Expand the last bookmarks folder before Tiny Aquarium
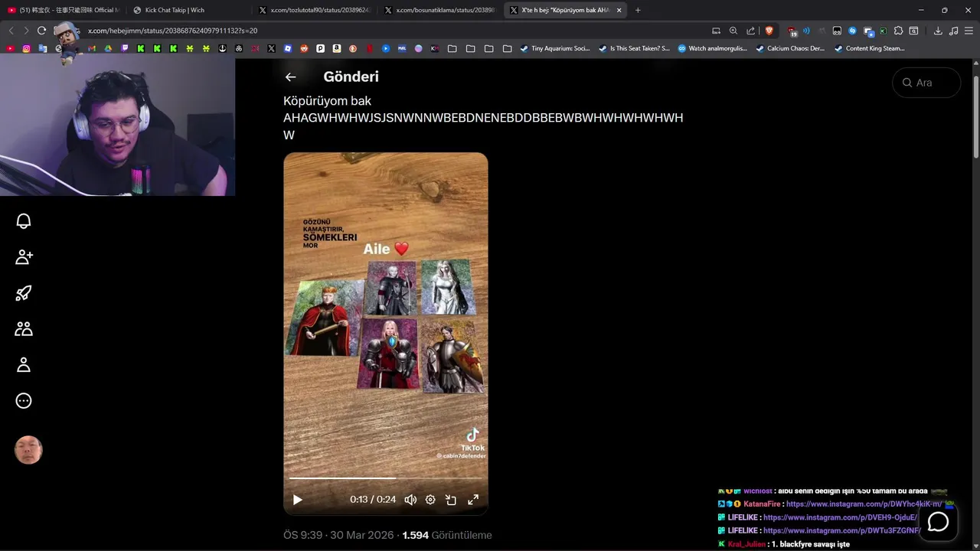The width and height of the screenshot is (980, 551). (507, 48)
